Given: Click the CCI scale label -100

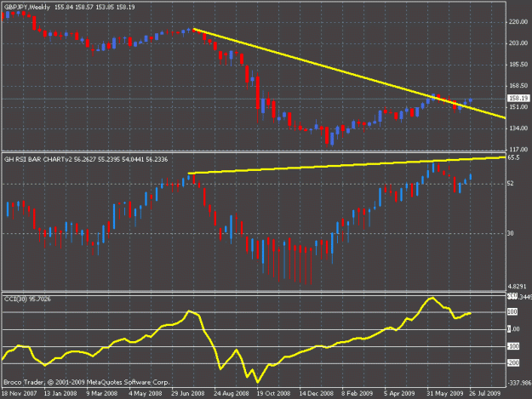Looking at the screenshot, I should pyautogui.click(x=513, y=346).
